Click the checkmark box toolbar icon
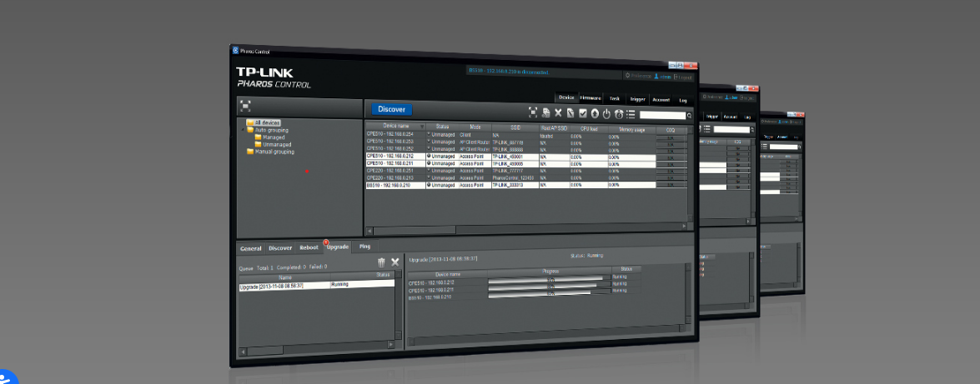 tap(582, 113)
